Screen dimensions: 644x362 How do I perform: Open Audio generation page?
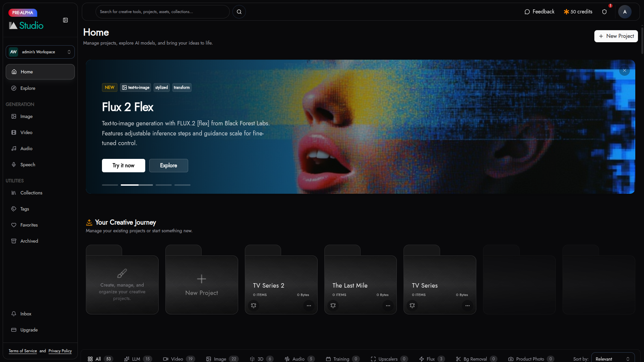pos(40,148)
